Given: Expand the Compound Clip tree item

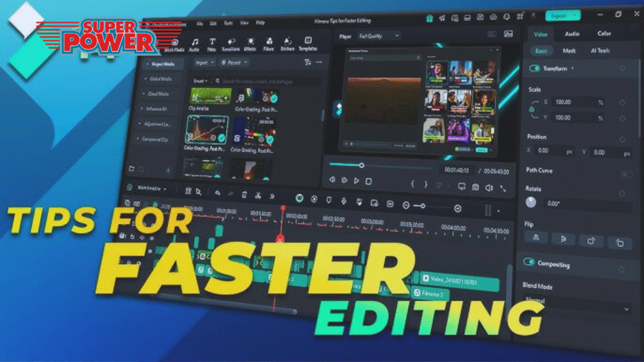Looking at the screenshot, I should (x=138, y=139).
